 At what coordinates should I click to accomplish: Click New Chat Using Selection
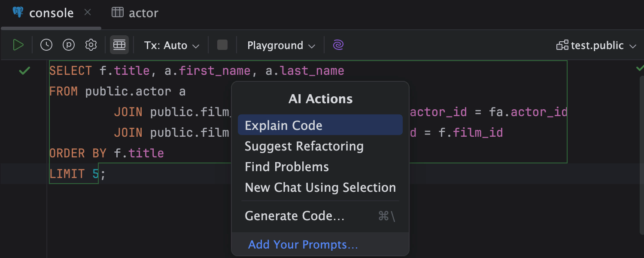[x=320, y=187]
